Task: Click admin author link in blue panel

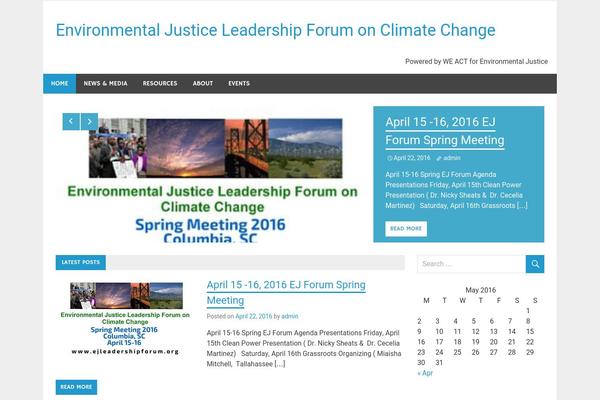Action: click(452, 158)
